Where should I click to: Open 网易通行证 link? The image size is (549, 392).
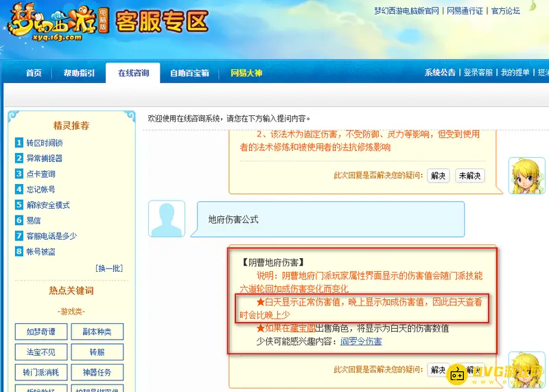click(x=465, y=11)
